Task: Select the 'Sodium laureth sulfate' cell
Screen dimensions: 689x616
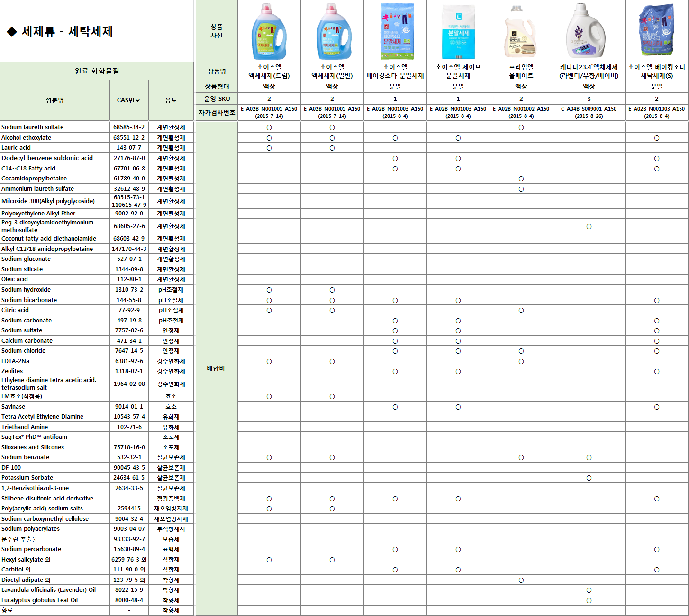Action: [x=55, y=127]
